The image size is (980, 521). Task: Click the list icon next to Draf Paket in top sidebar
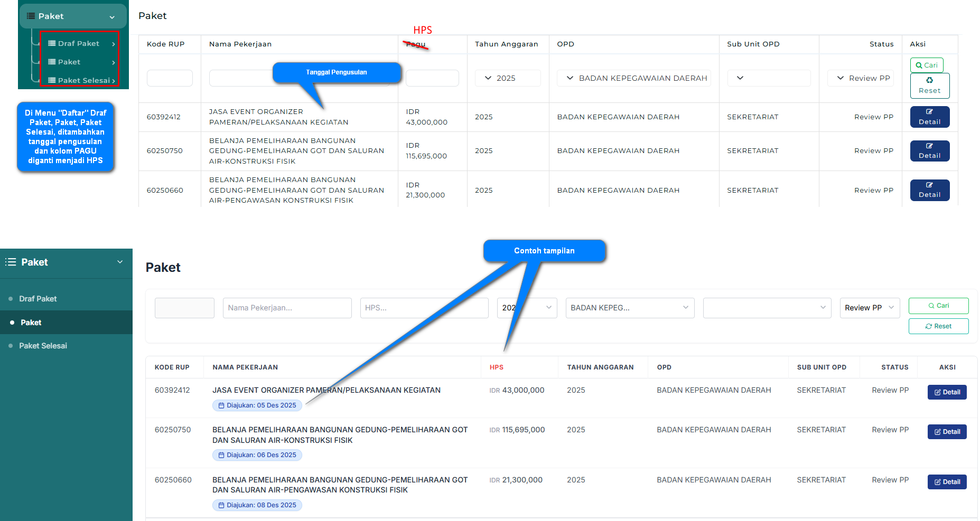tap(52, 43)
